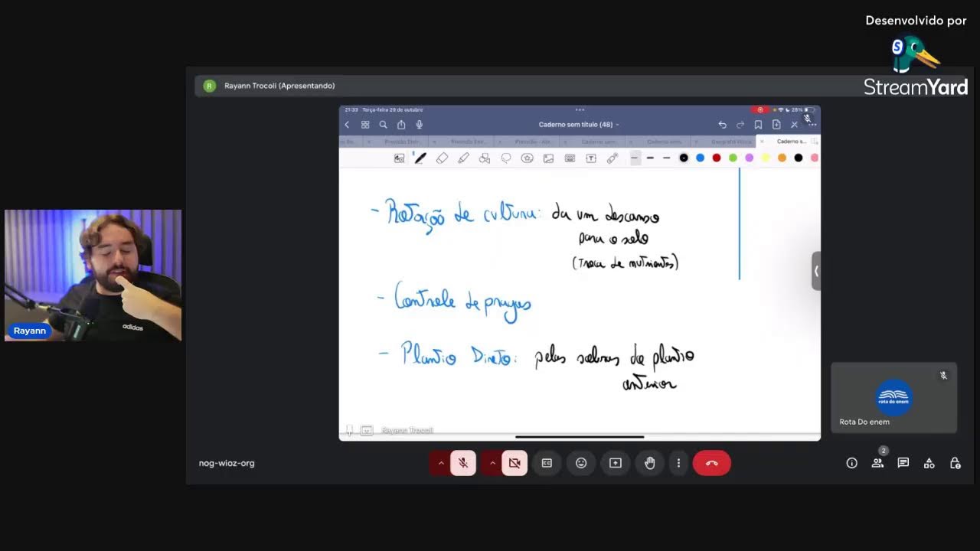Open meeting details info icon
Viewport: 980px width, 551px height.
point(851,463)
